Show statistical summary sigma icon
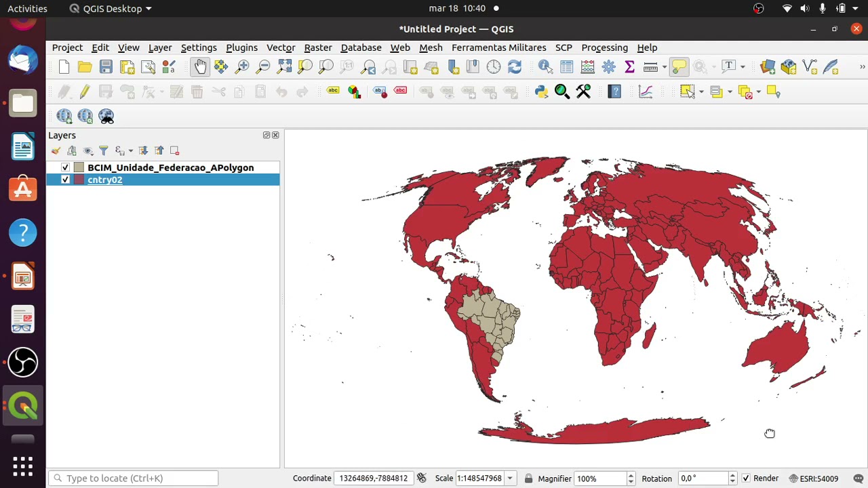868x488 pixels. click(629, 67)
